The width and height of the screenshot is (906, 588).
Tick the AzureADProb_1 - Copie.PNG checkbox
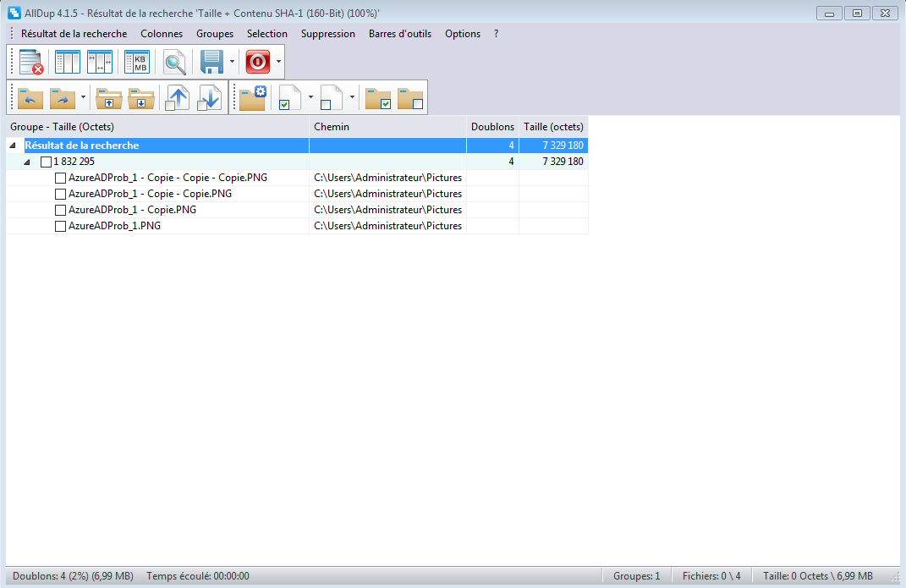pyautogui.click(x=60, y=210)
